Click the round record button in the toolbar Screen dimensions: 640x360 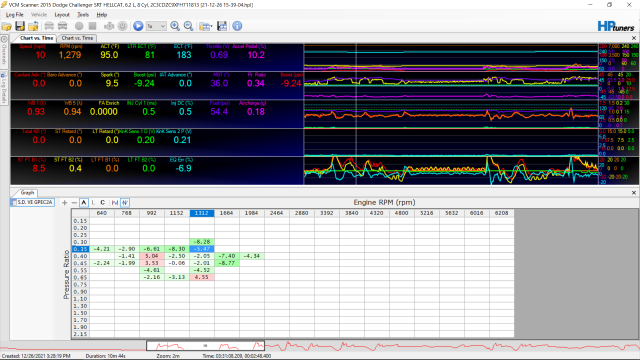click(79, 26)
